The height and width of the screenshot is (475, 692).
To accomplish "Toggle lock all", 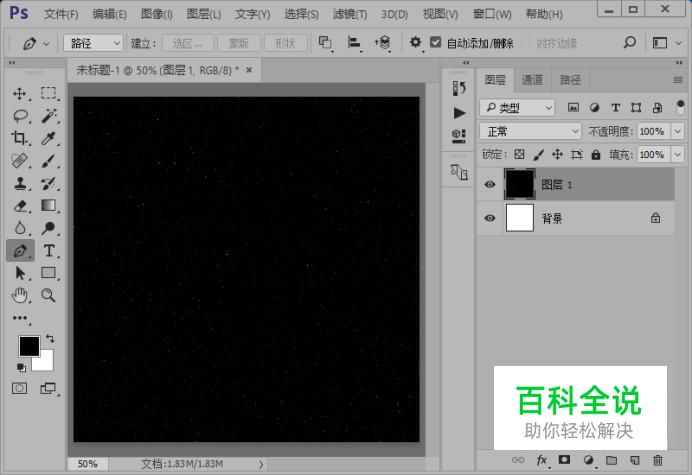I will [x=596, y=155].
